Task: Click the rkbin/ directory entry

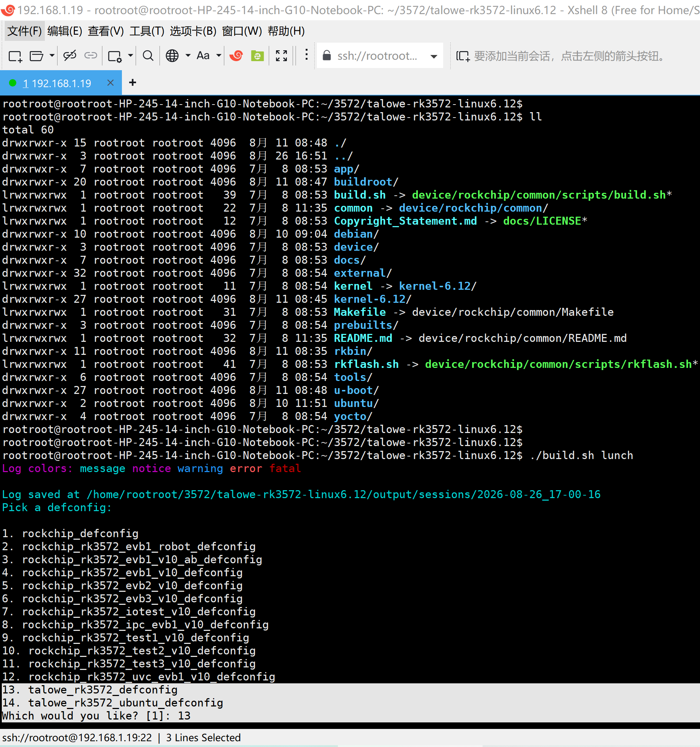Action: 353,351
